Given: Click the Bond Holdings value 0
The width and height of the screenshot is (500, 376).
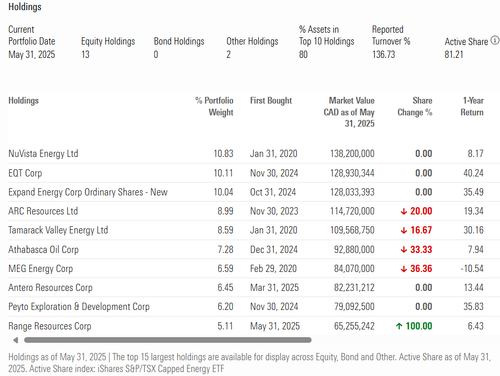Looking at the screenshot, I should click(156, 54).
